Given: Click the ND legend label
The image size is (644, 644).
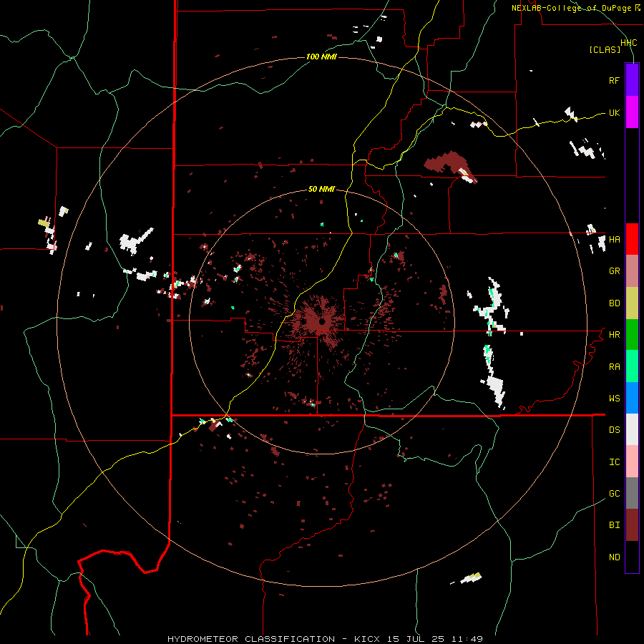Looking at the screenshot, I should [614, 557].
